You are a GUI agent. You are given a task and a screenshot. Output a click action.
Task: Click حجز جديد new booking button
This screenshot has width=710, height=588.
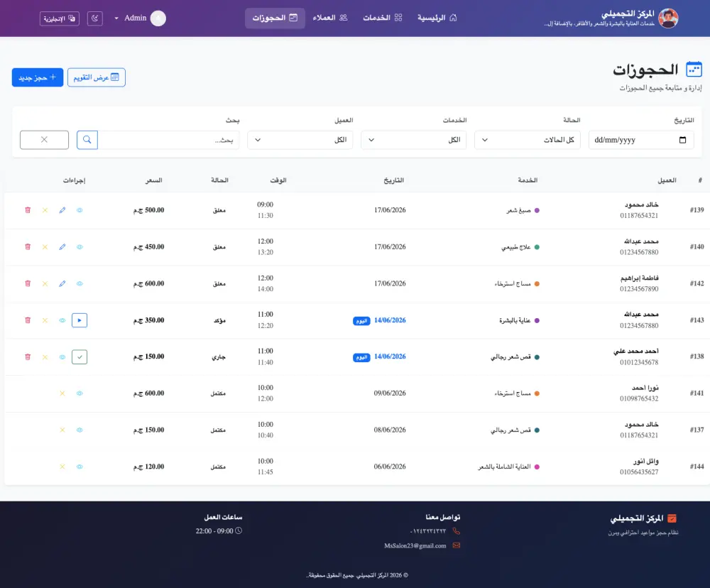pos(38,77)
